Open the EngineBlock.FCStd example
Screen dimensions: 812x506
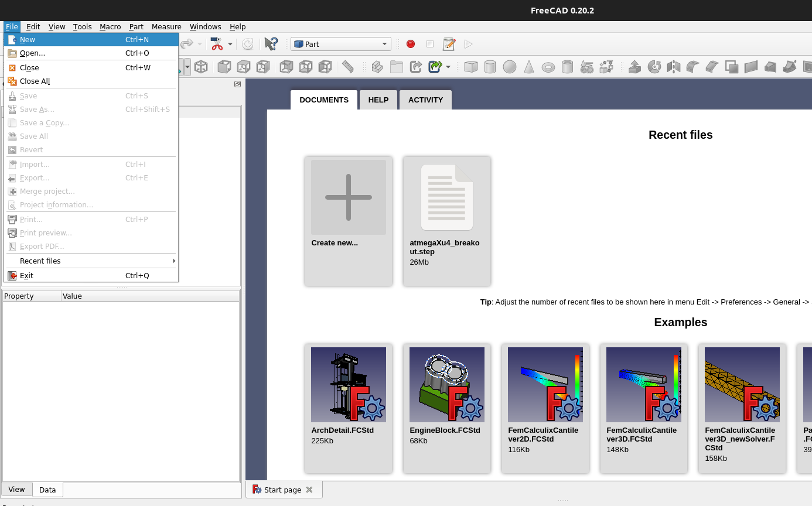click(447, 409)
